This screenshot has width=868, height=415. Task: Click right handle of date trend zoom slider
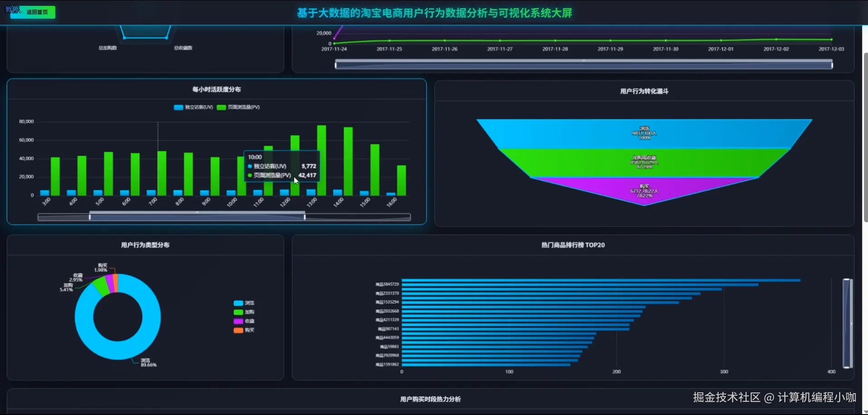[832, 65]
